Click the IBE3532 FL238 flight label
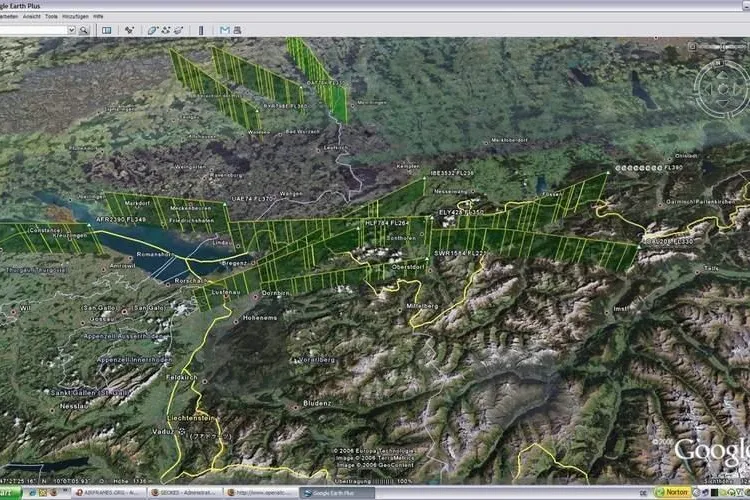Image resolution: width=750 pixels, height=500 pixels. click(452, 173)
